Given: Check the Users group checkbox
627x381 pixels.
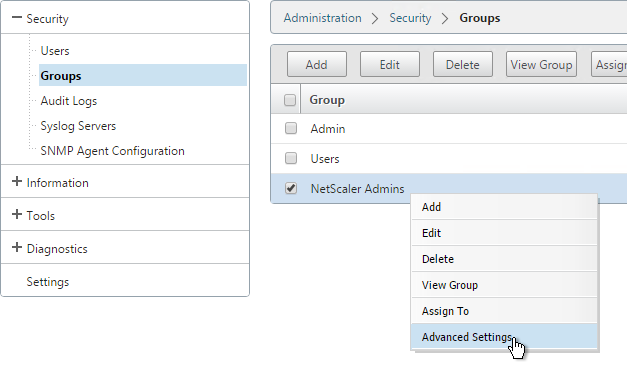Looking at the screenshot, I should pos(291,158).
